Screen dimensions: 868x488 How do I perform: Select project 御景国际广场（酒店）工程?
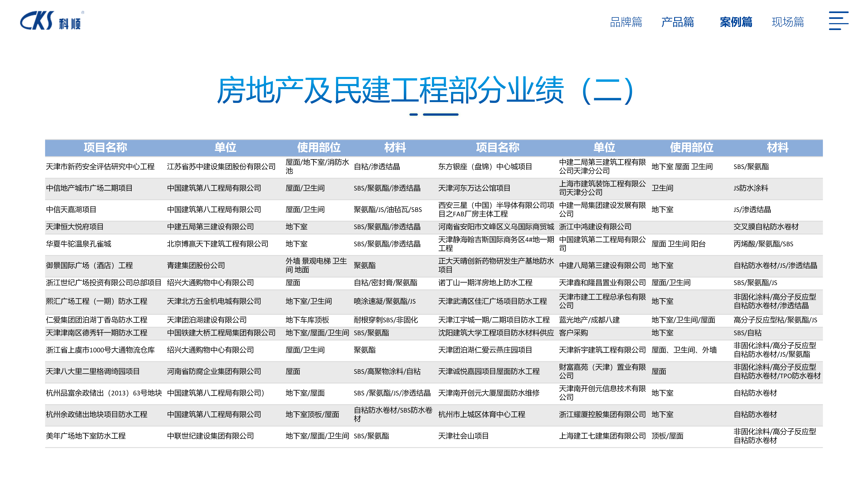[x=89, y=266]
